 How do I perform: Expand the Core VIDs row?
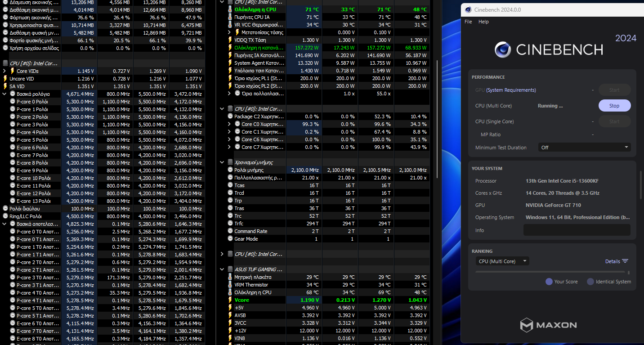(x=4, y=71)
